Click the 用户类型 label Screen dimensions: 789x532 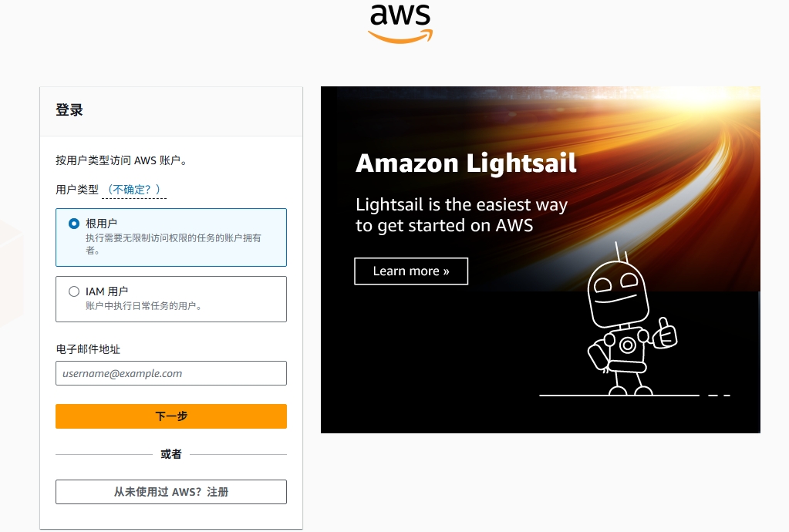coord(77,190)
